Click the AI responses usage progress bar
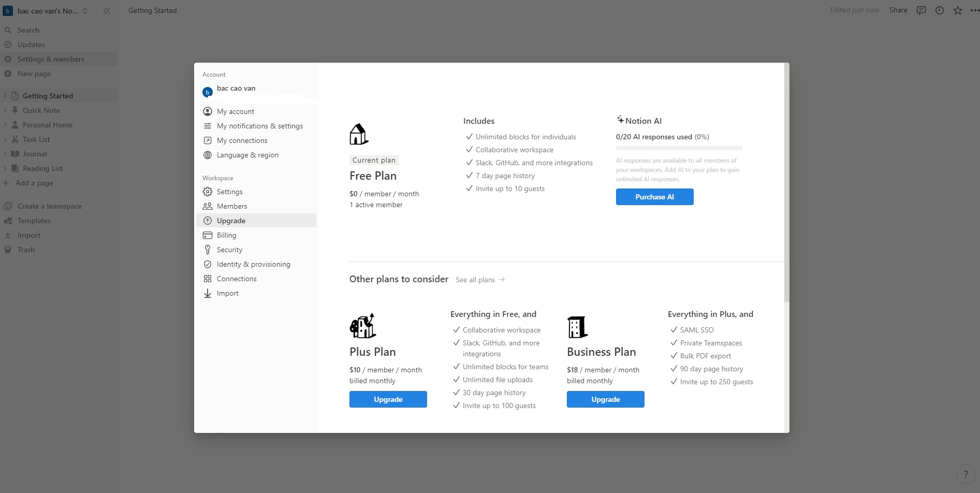Viewport: 980px width, 493px height. (679, 148)
